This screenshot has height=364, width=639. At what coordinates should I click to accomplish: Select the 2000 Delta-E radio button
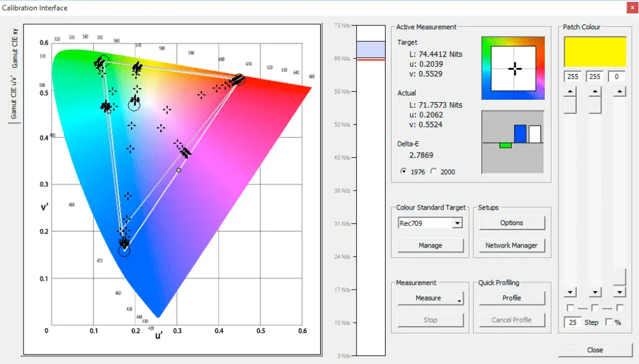coord(435,171)
